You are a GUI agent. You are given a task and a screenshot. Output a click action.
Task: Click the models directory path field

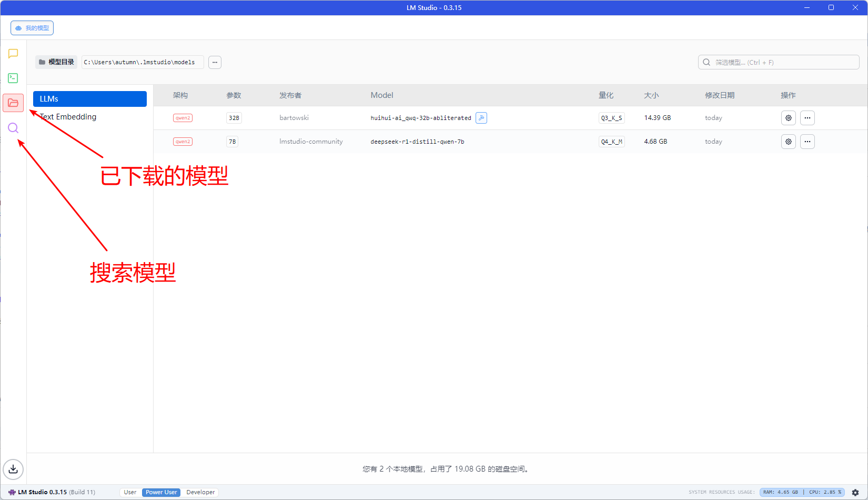point(143,62)
